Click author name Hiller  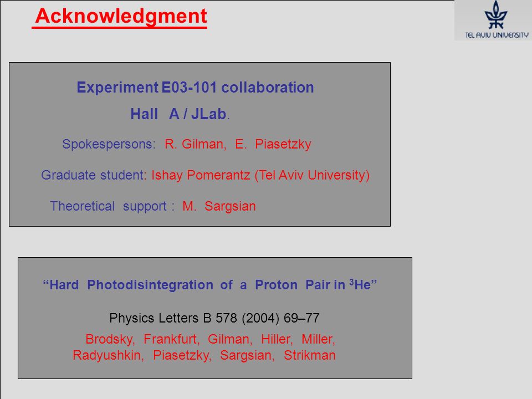277,339
